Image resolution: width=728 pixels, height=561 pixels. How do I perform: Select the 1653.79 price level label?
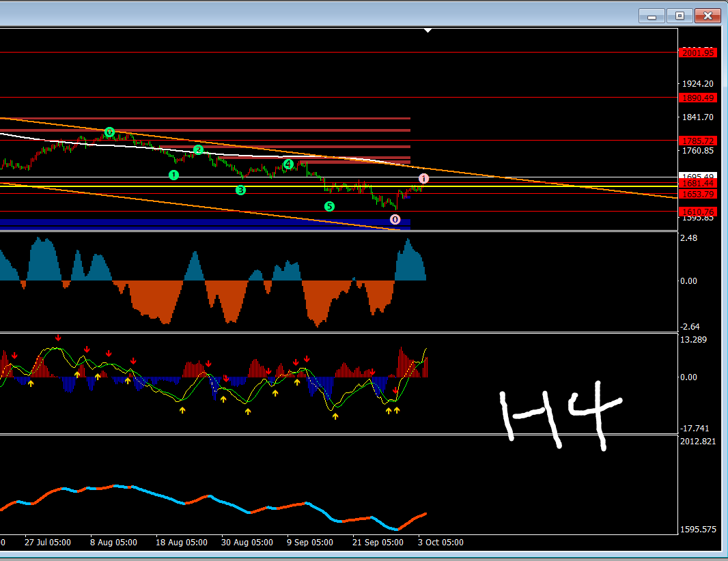point(697,195)
